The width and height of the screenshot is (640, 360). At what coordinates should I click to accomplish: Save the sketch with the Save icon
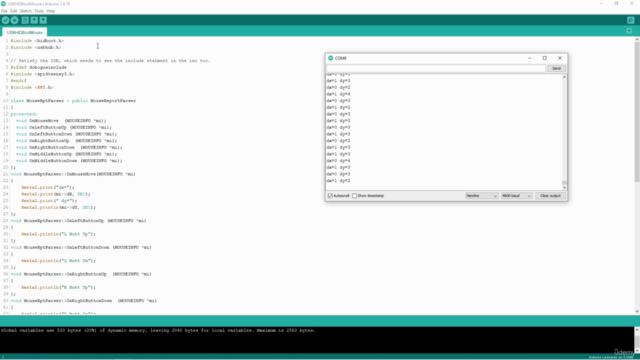click(43, 20)
